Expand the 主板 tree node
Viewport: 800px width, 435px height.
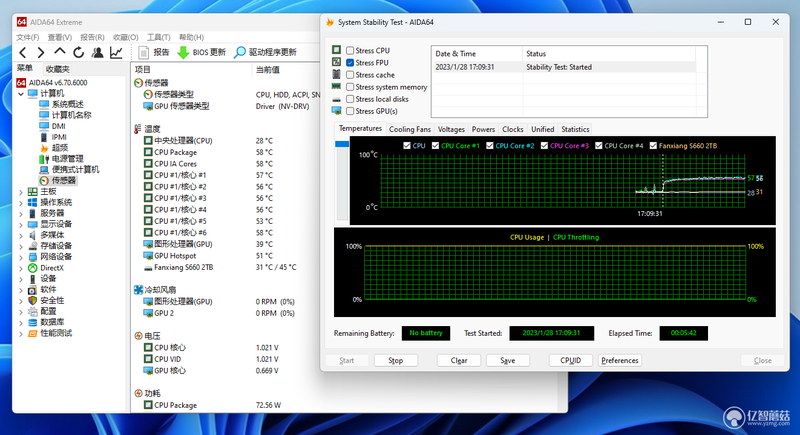click(21, 192)
